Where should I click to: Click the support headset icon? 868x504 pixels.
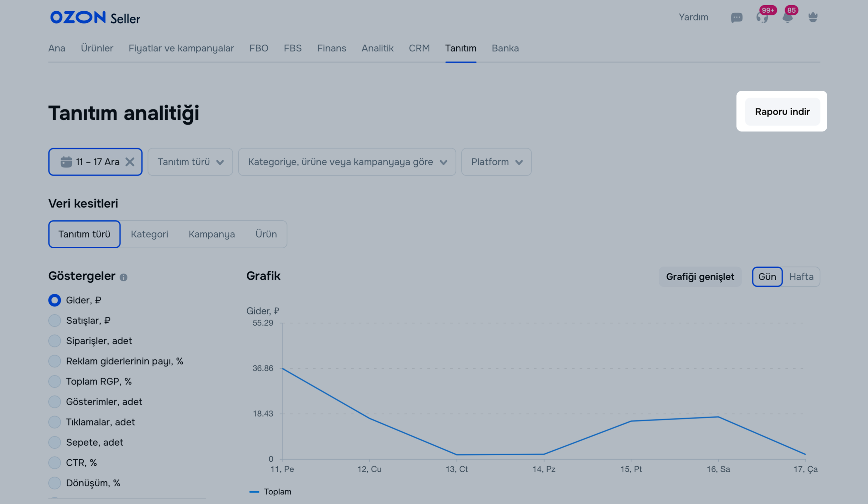pos(762,18)
